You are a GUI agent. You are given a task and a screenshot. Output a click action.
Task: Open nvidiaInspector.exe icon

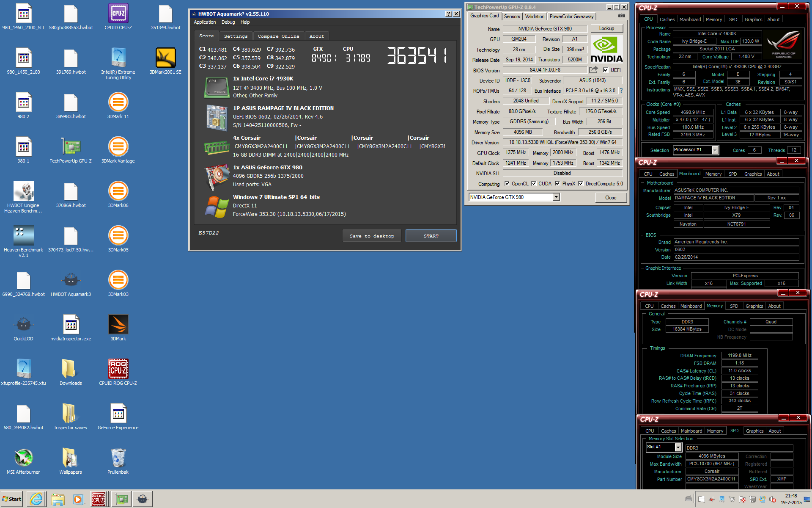click(x=71, y=328)
